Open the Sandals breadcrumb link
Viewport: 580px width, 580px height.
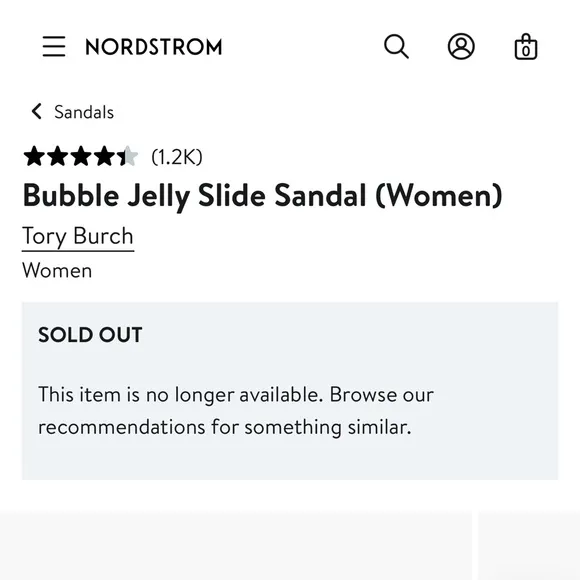point(84,112)
